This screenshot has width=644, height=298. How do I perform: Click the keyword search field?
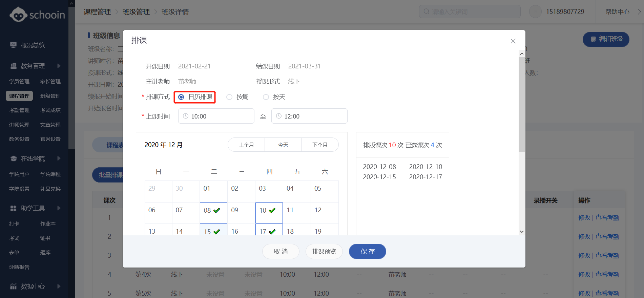pyautogui.click(x=470, y=12)
